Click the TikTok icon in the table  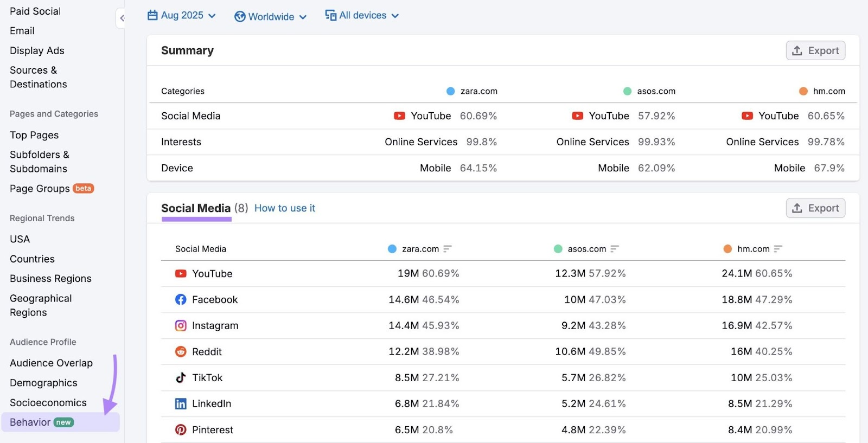[181, 378]
